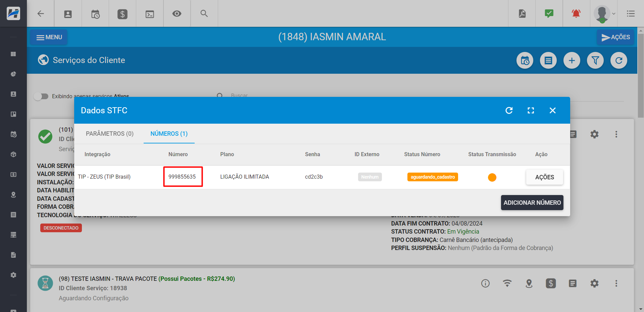The width and height of the screenshot is (644, 312).
Task: Open the settings gear in left sidebar
Action: coord(13,275)
